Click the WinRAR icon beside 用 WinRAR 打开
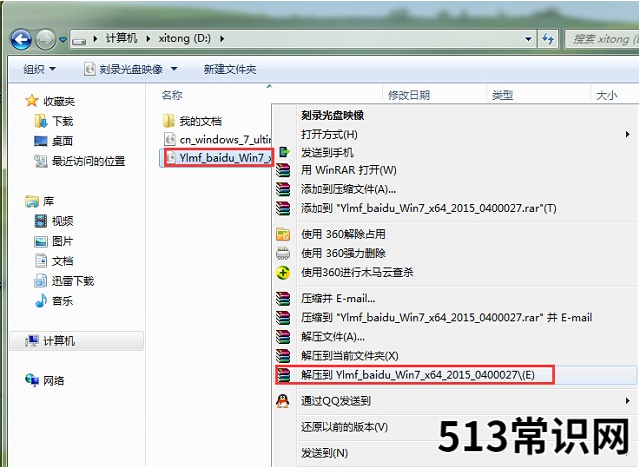Image resolution: width=639 pixels, height=467 pixels. point(283,170)
